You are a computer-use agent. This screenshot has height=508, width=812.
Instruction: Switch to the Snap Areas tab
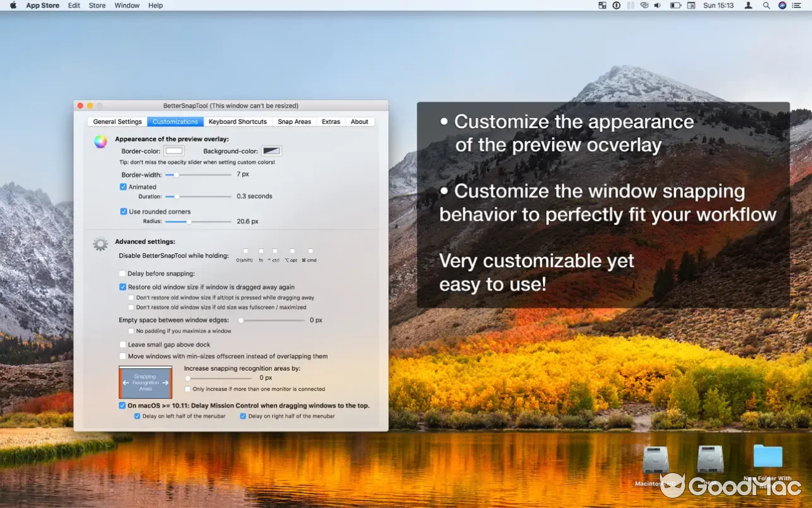tap(294, 121)
